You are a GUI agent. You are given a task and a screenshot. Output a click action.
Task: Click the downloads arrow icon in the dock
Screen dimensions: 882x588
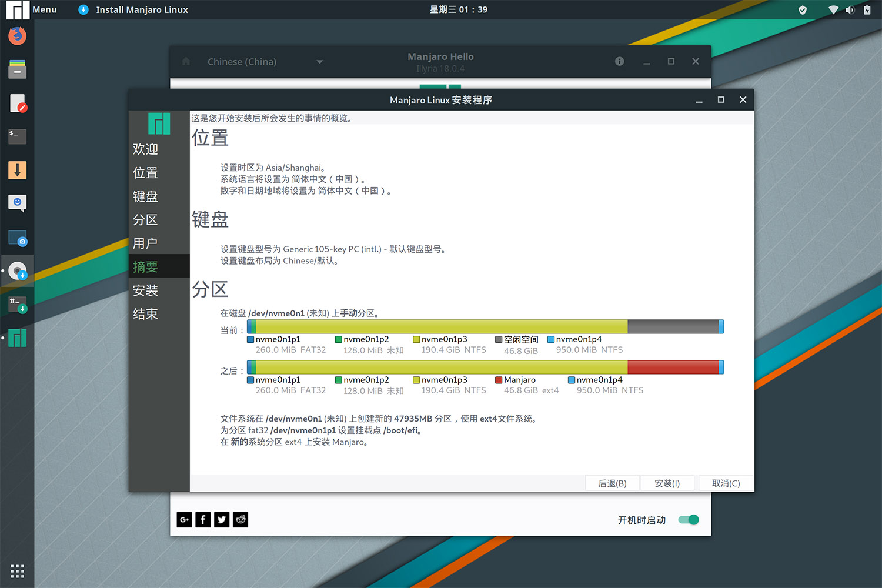[17, 169]
